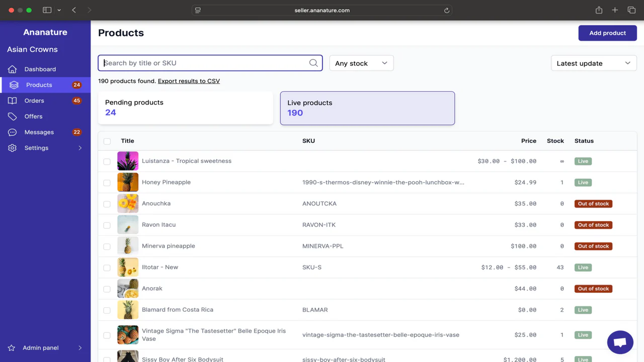Click the Add product button
644x362 pixels.
click(x=607, y=33)
